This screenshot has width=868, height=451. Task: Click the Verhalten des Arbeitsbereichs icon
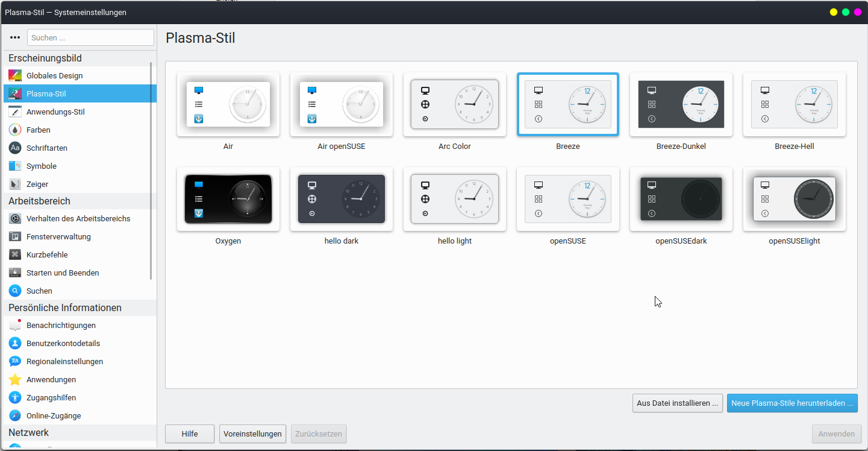(x=15, y=218)
